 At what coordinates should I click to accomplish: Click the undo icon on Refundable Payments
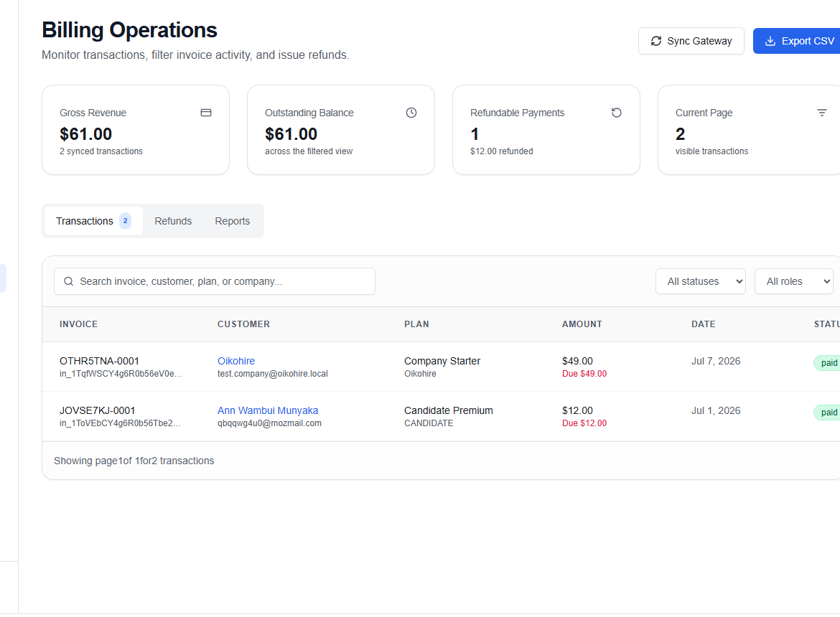click(x=616, y=113)
